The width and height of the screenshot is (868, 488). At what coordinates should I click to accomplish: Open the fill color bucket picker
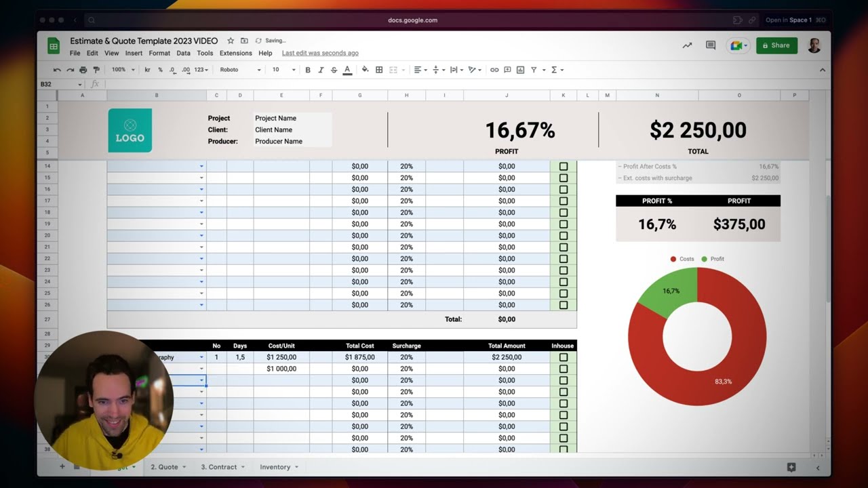coord(365,70)
